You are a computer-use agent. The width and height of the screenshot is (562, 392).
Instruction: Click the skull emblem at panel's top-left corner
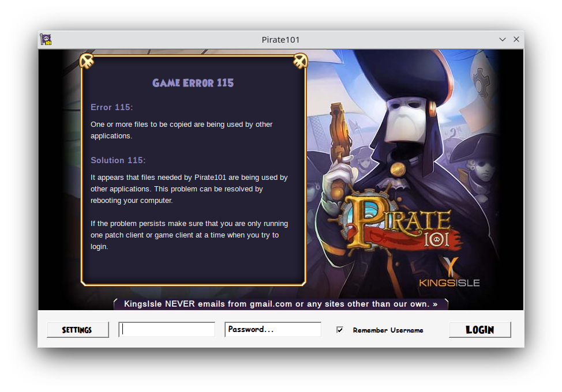pyautogui.click(x=87, y=61)
